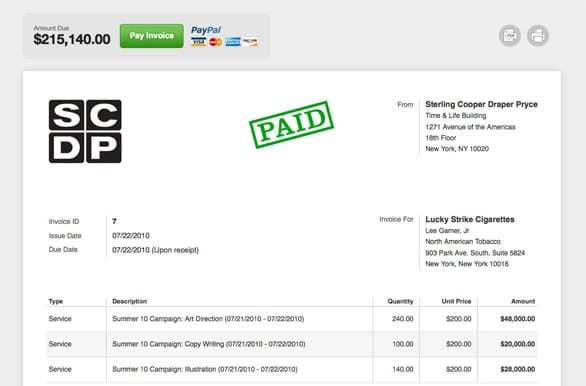Click the $200.00 unit price for Art Direction
This screenshot has width=586, height=386.
click(459, 319)
